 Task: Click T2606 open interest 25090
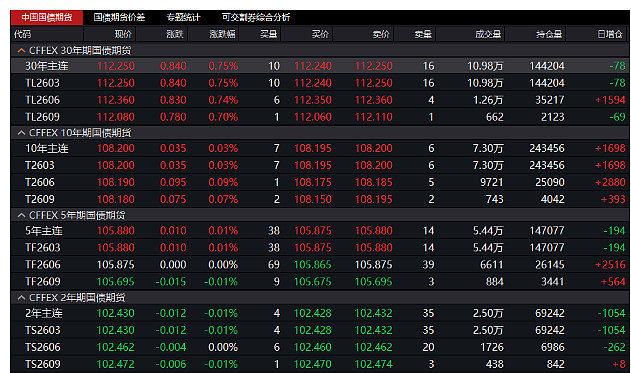point(550,182)
